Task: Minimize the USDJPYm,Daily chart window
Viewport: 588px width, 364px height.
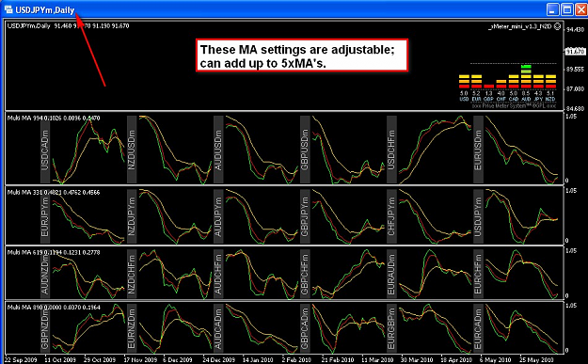Action: click(x=553, y=9)
